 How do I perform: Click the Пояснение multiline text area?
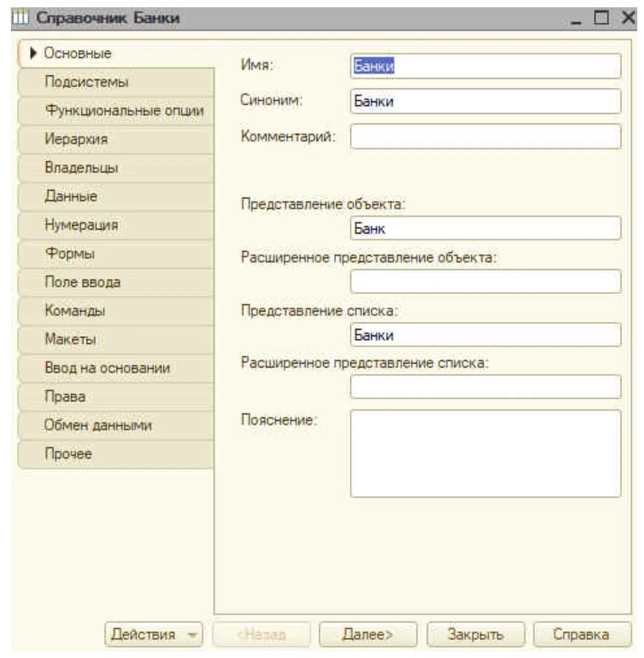485,453
